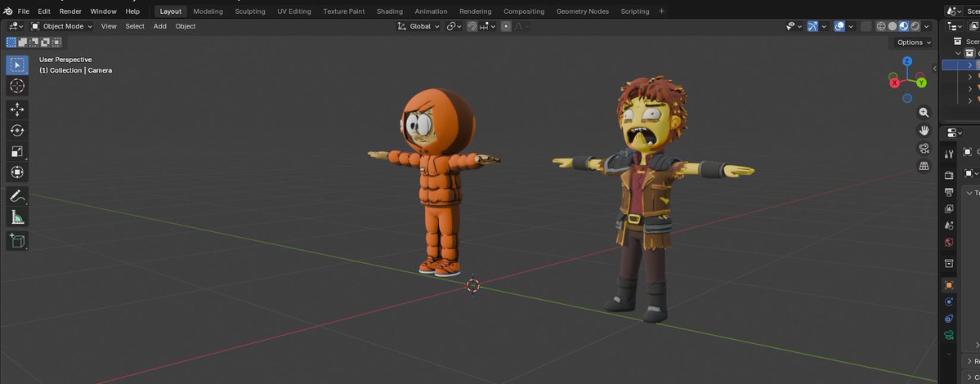Activate the Transform tool

pos(17,172)
